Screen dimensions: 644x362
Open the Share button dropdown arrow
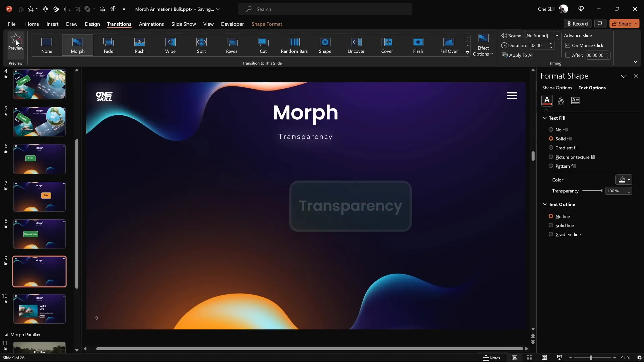coord(636,24)
